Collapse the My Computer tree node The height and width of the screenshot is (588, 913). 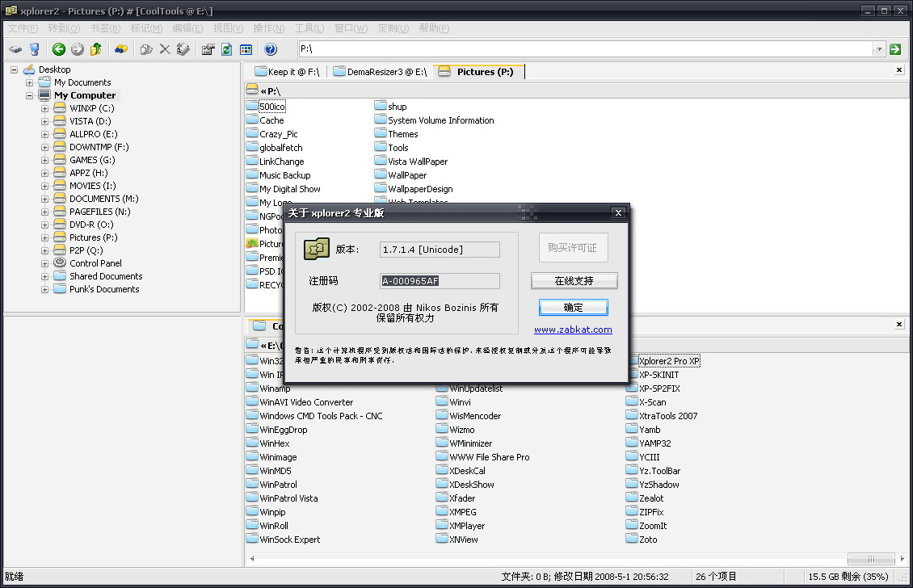(30, 95)
